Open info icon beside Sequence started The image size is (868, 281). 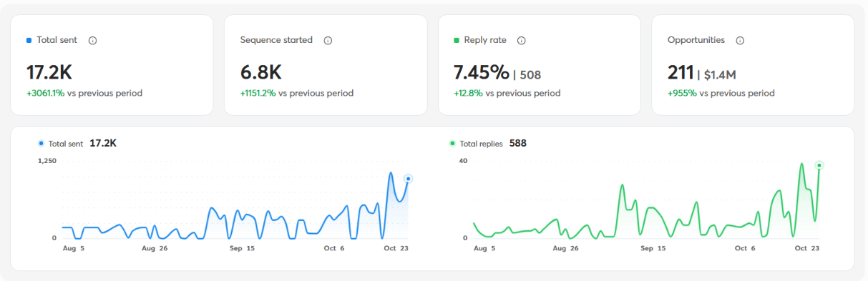pyautogui.click(x=328, y=41)
